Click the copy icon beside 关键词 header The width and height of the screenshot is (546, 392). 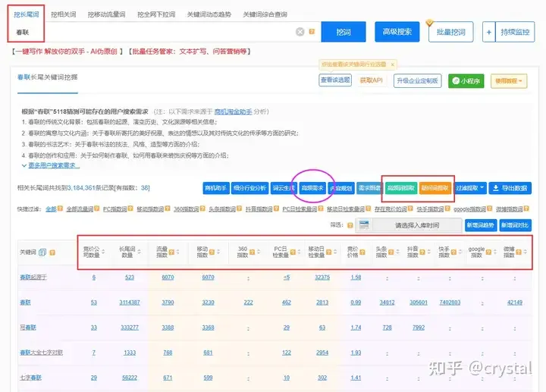pyautogui.click(x=42, y=252)
